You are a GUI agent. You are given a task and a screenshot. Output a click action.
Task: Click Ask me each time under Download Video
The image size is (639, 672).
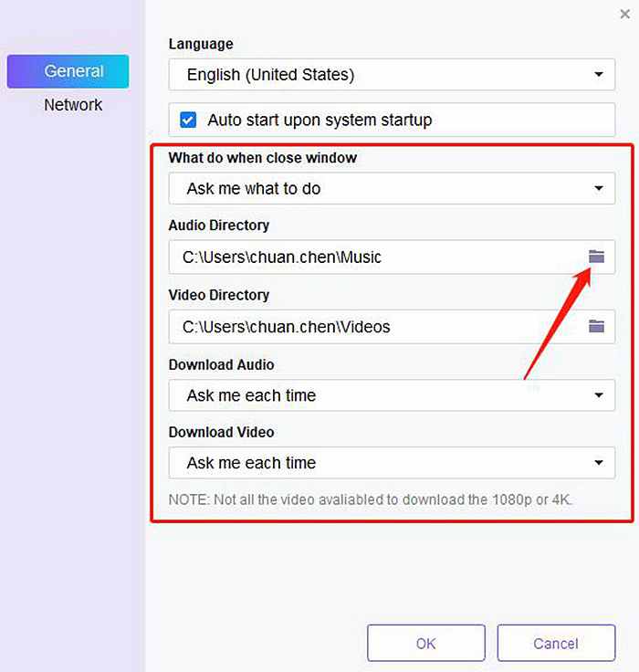pos(251,463)
